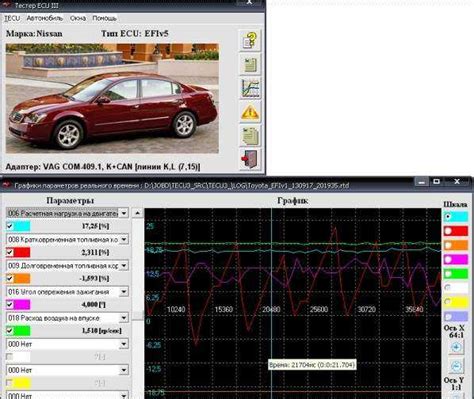Click the value 17,25 [%]
This screenshot has height=399, width=474.
pos(95,226)
